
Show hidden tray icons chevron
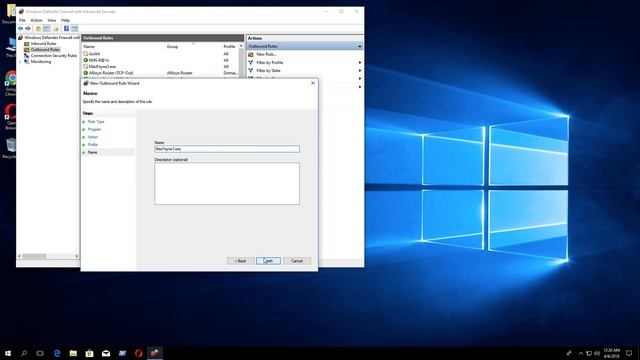[581, 353]
